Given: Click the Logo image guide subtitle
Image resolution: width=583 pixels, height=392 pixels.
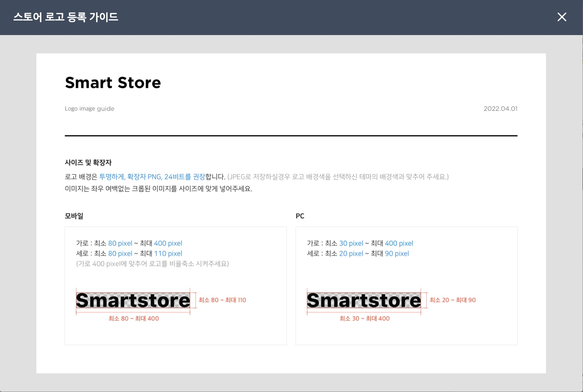Looking at the screenshot, I should tap(89, 109).
